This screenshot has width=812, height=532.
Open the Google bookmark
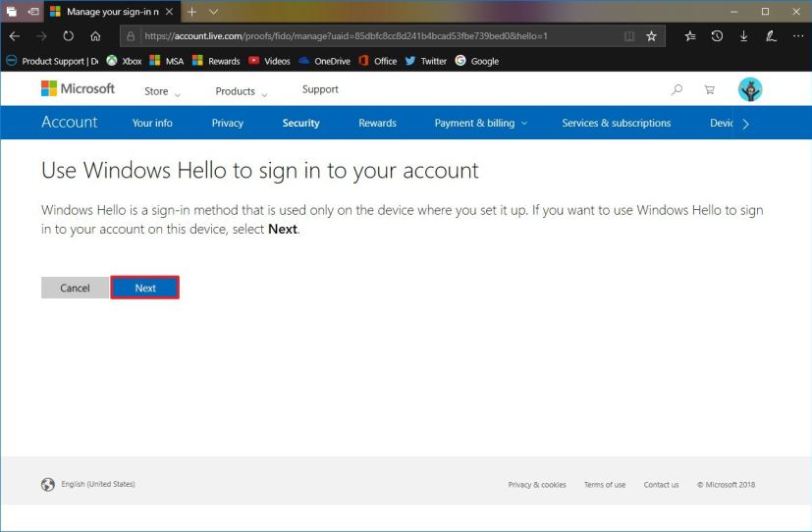[477, 61]
